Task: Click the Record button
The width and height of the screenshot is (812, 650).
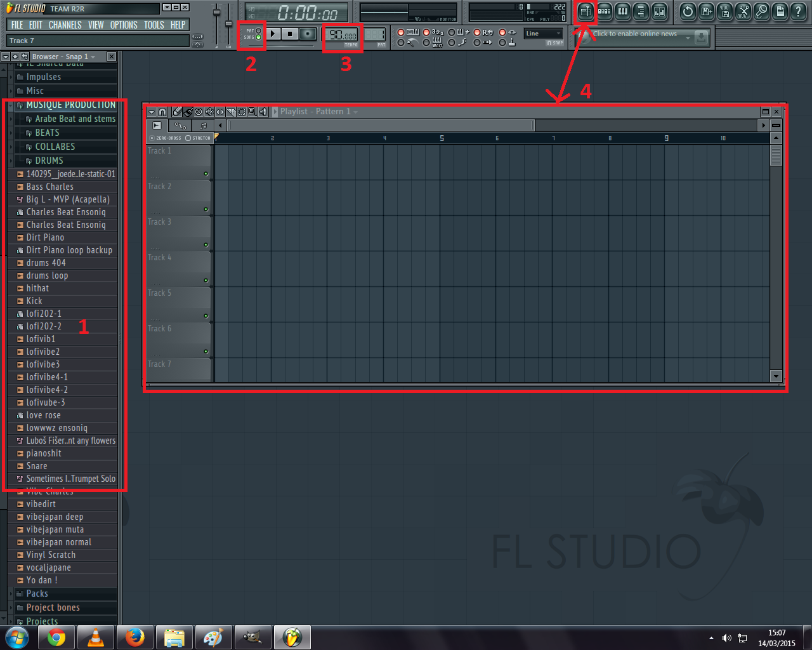Action: point(308,34)
